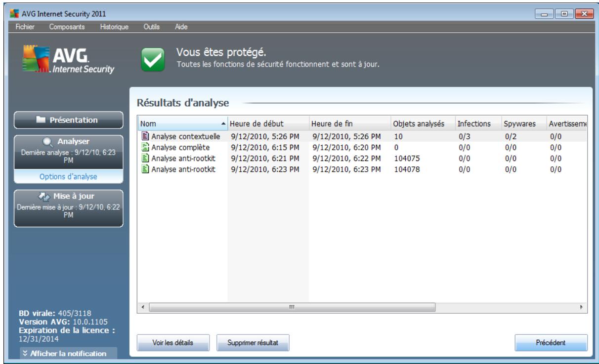Screen dimensions: 599x364
Task: Go to the Présentation panel
Action: click(x=68, y=120)
